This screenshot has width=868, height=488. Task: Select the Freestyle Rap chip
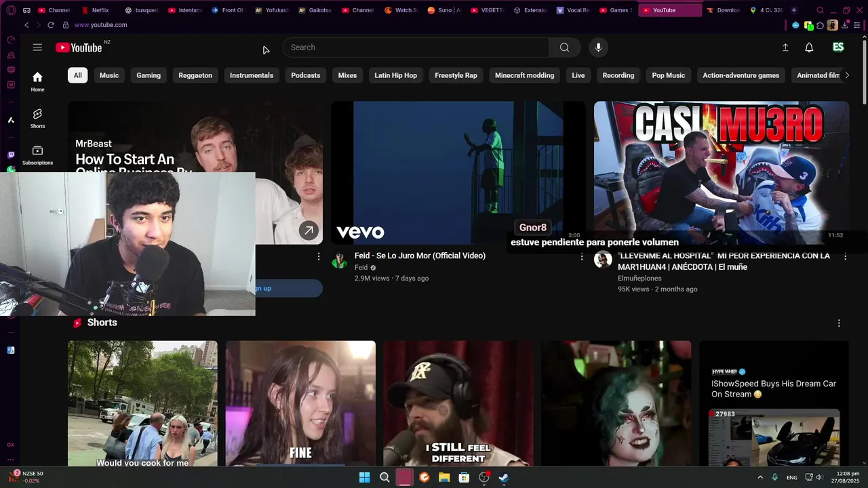[x=456, y=75]
